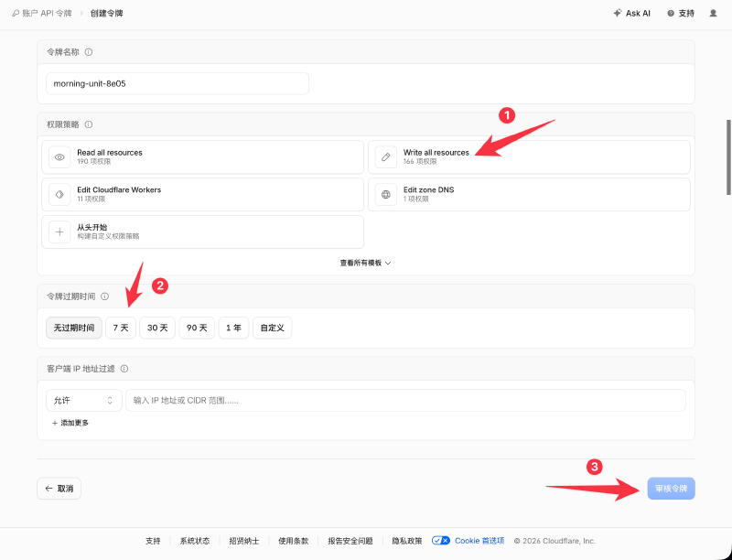Open footer 报告安全问题 link
This screenshot has height=560, width=732.
click(x=350, y=541)
